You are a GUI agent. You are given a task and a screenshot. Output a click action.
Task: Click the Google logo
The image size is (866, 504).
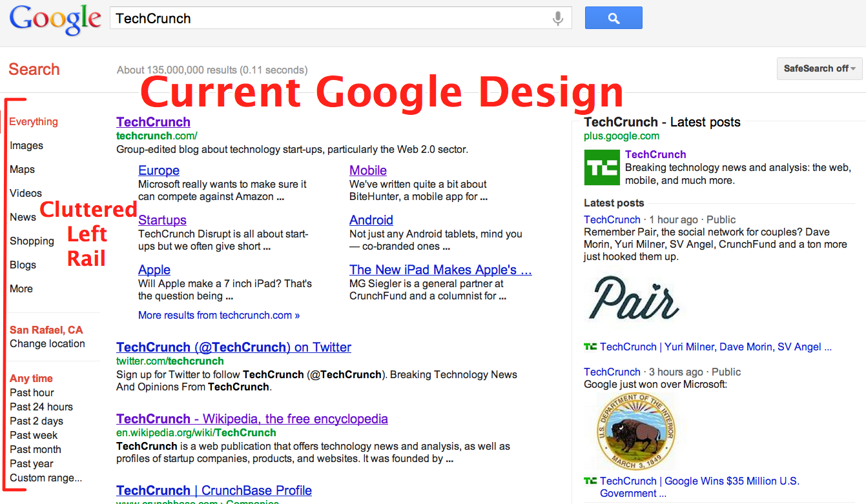[x=56, y=19]
